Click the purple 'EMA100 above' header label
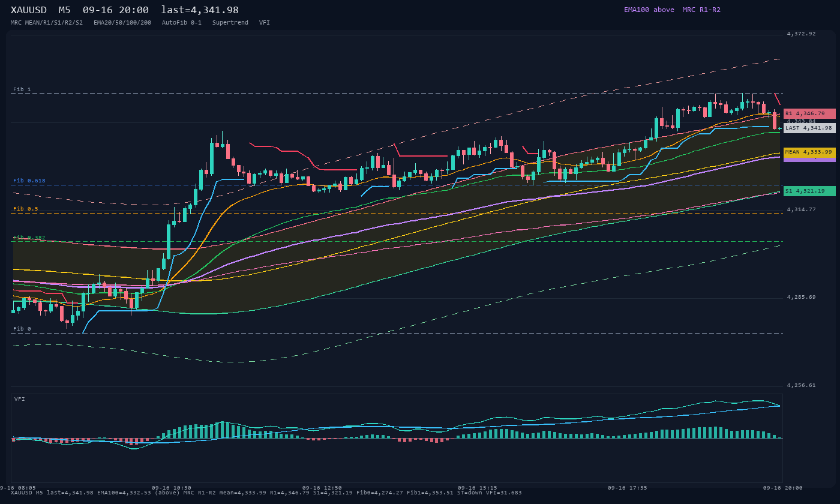This screenshot has height=504, width=840. click(x=649, y=10)
